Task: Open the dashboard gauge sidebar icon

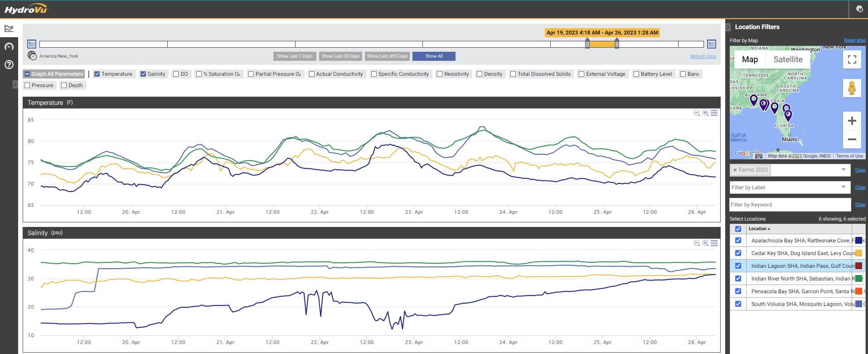Action: tap(9, 46)
